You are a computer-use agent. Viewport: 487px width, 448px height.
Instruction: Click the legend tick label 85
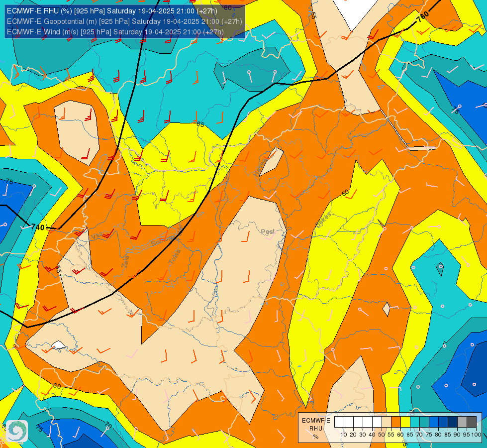click(448, 435)
